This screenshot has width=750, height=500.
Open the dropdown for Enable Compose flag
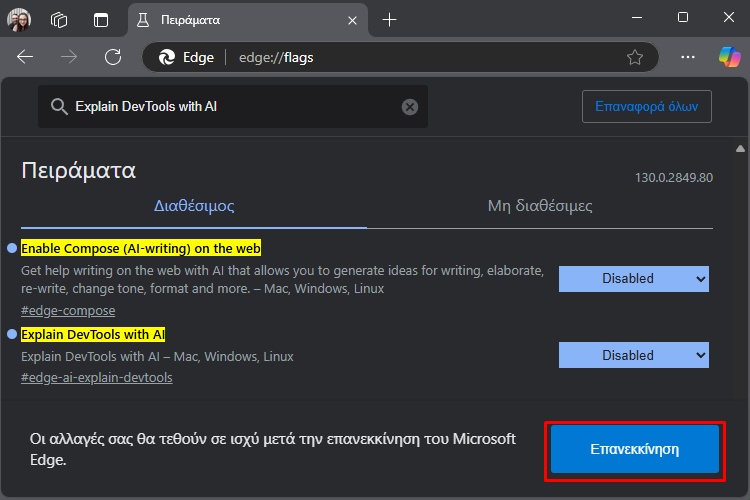(634, 279)
